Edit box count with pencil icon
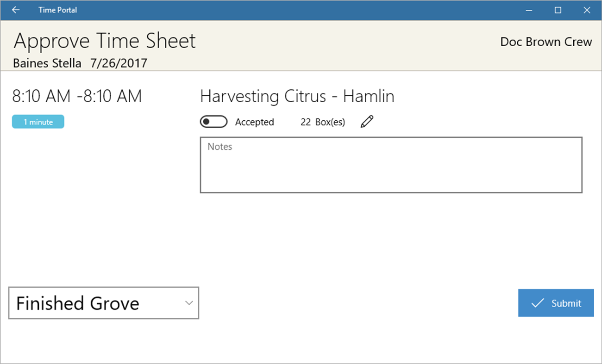Screen dimensions: 602x364 (x=367, y=122)
